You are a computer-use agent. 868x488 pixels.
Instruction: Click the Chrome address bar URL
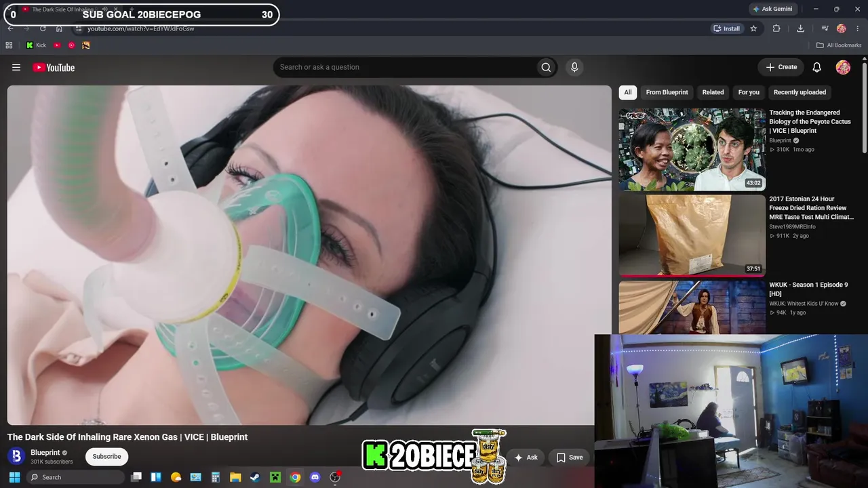pos(141,28)
